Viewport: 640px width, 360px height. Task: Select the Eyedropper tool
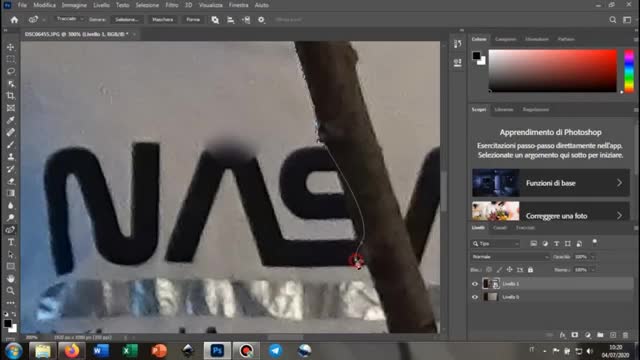point(11,120)
